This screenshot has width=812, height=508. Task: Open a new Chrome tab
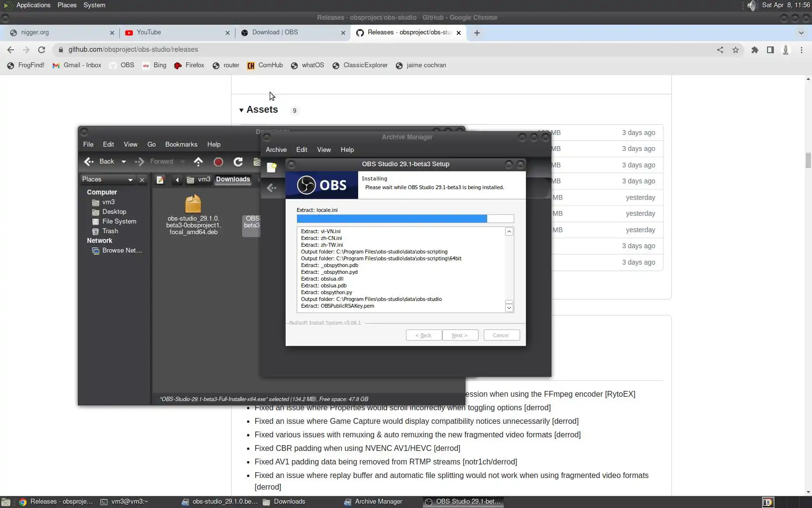coord(477,33)
